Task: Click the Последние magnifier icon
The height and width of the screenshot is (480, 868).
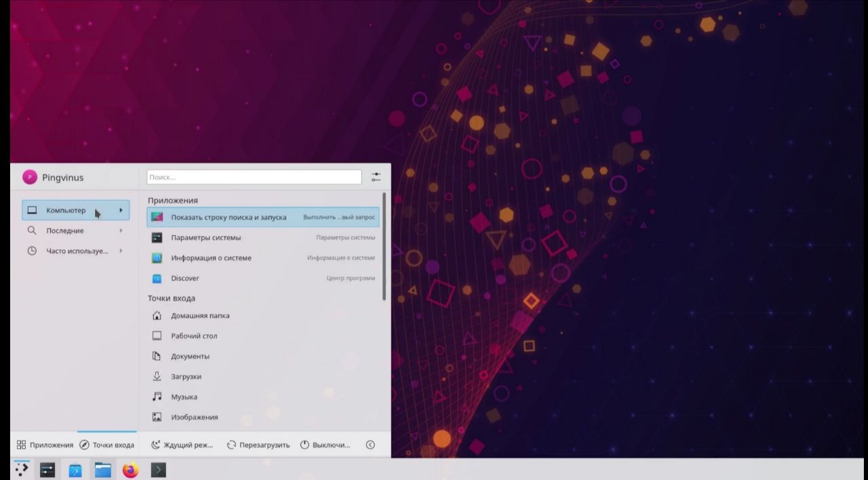Action: click(32, 231)
